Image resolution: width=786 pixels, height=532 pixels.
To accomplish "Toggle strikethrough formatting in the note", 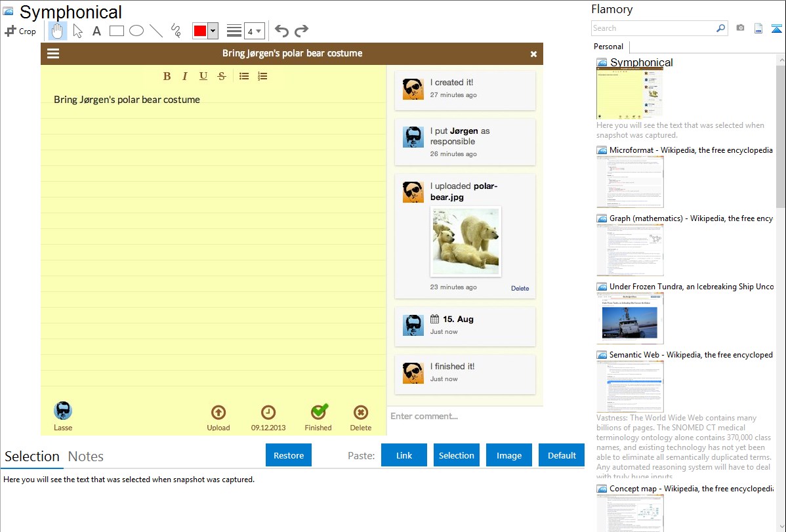I will pos(222,76).
